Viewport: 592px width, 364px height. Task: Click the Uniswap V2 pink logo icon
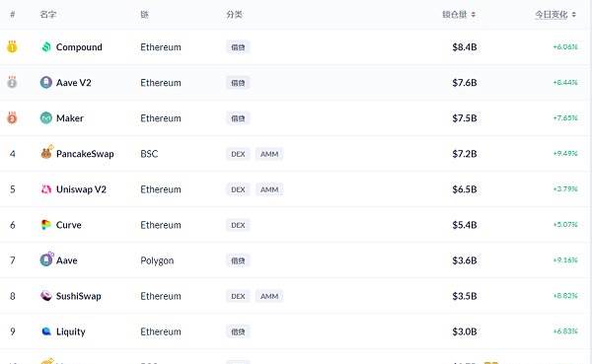[x=46, y=189]
